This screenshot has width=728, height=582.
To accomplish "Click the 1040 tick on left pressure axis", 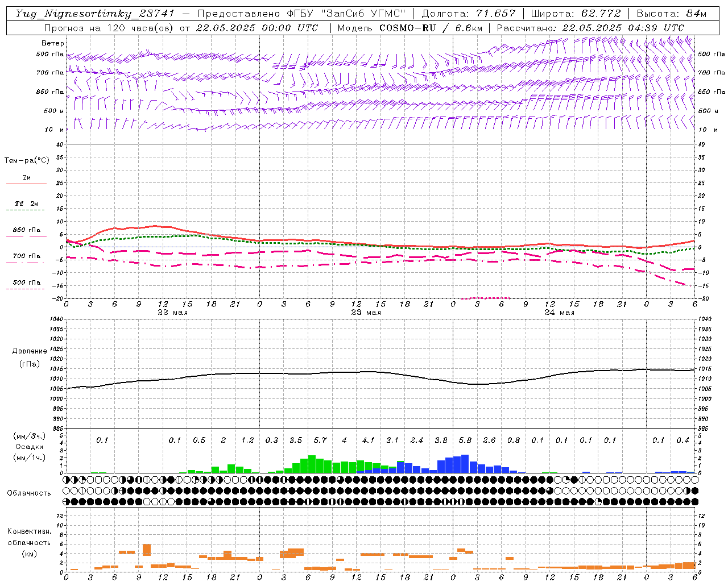I will (57, 319).
